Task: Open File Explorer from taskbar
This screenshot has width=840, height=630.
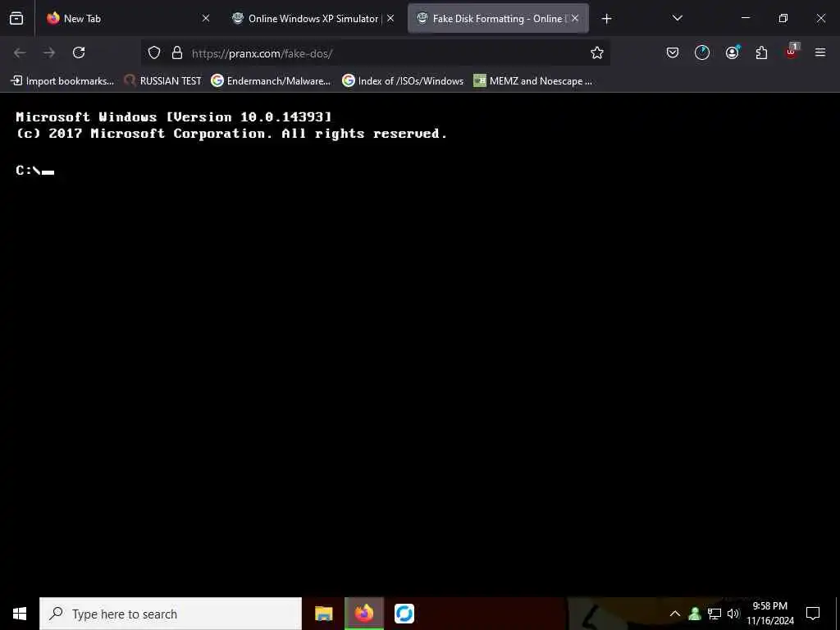Action: (323, 614)
